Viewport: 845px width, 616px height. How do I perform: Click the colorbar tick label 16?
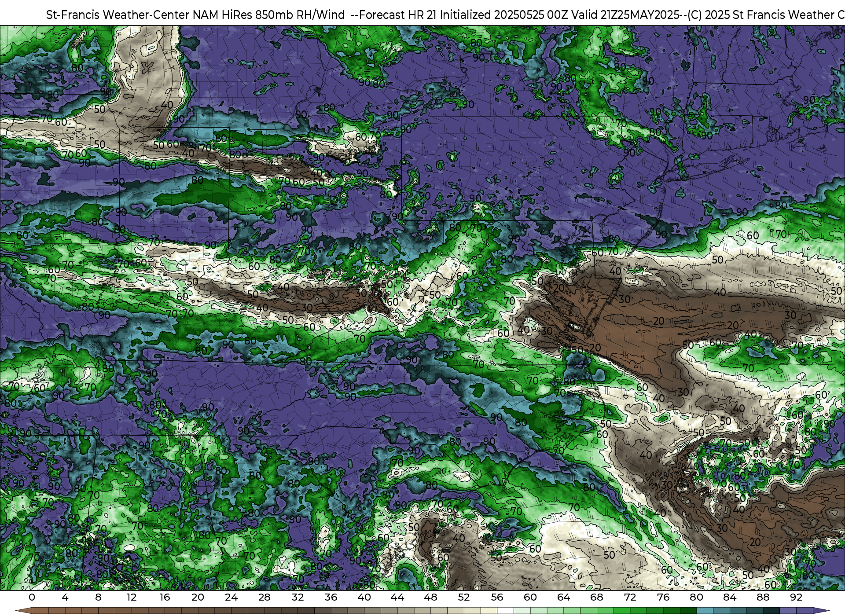[x=165, y=597]
